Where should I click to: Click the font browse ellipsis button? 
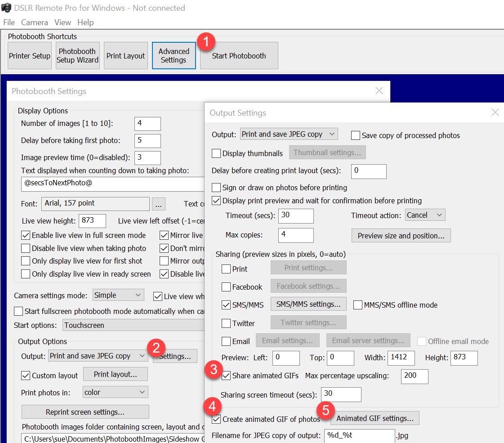click(x=158, y=204)
